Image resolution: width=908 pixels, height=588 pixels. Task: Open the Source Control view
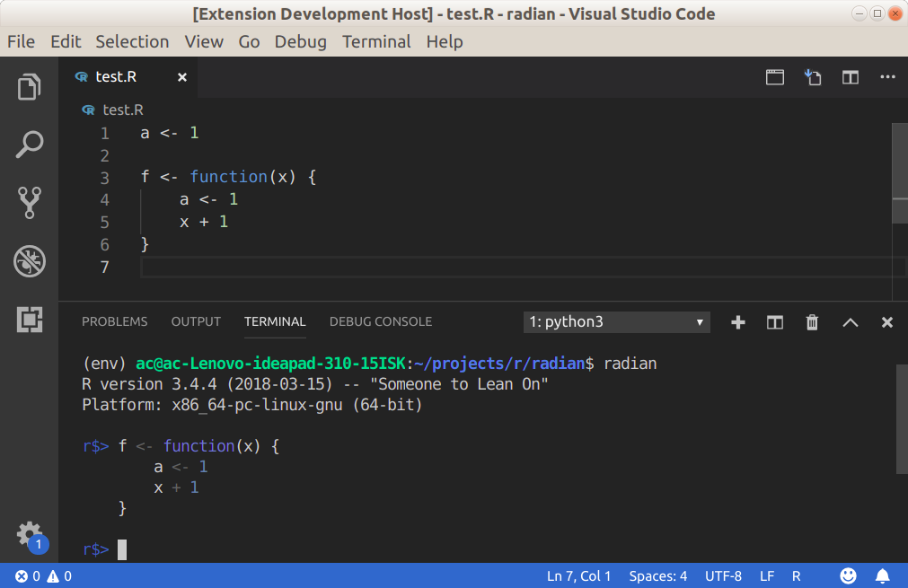point(29,203)
